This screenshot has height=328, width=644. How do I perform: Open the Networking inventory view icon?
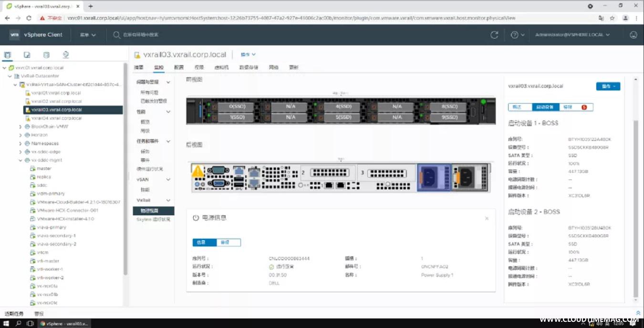66,55
